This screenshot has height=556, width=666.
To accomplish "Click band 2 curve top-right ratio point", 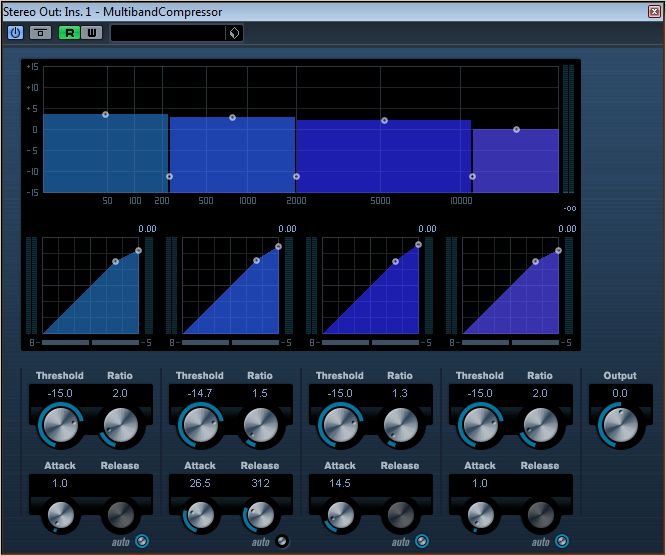I will (x=278, y=246).
